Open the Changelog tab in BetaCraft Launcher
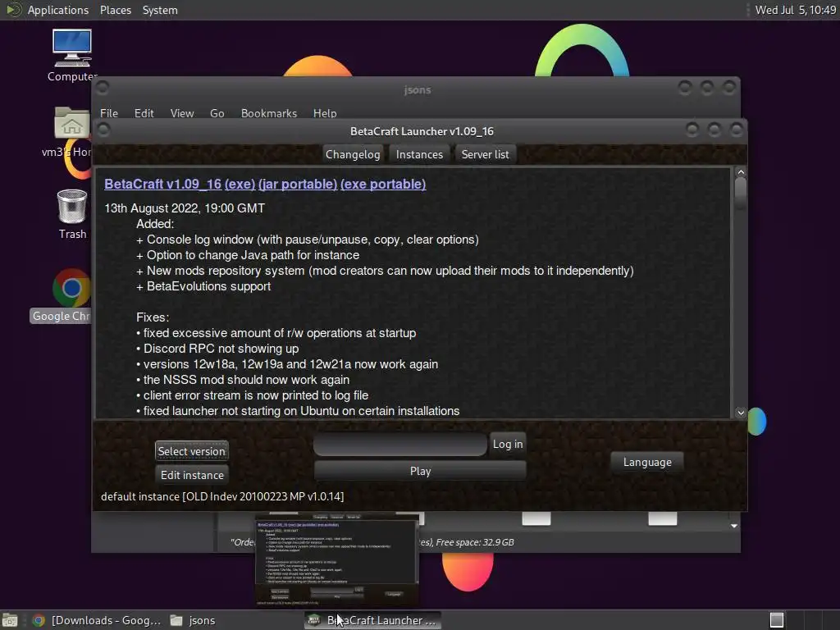840x630 pixels. coord(353,154)
